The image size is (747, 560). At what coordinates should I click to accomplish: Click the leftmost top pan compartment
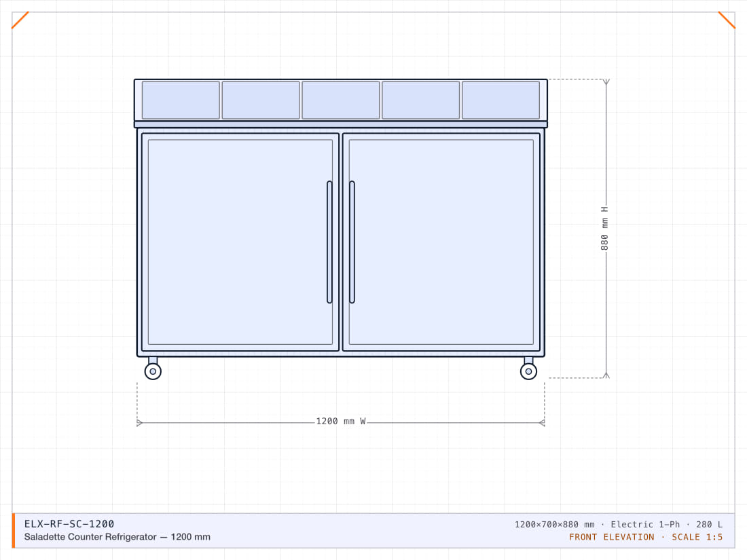(181, 100)
